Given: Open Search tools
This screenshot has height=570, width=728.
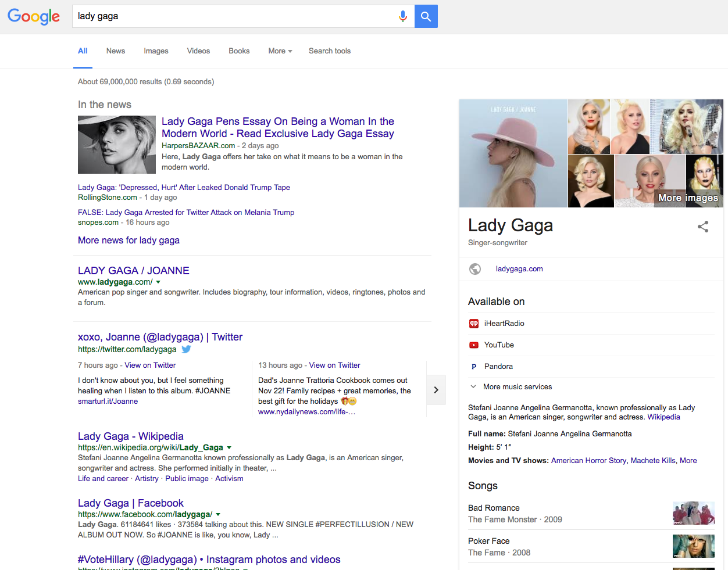Looking at the screenshot, I should [330, 51].
